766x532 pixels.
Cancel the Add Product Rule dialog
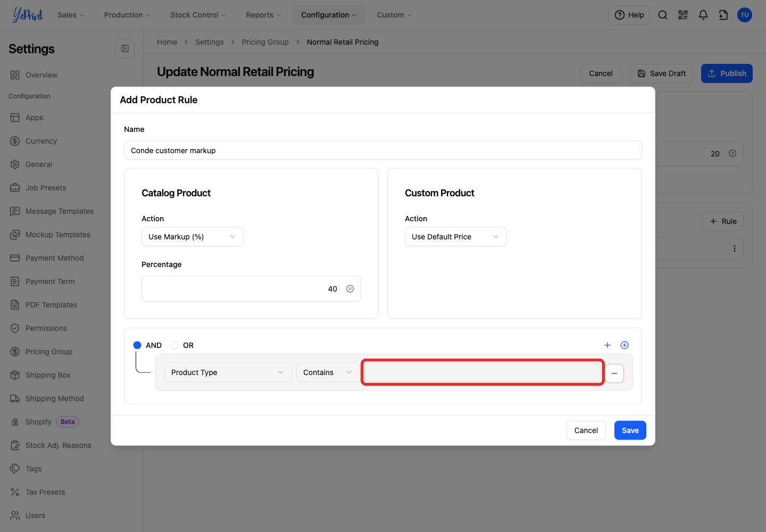586,430
